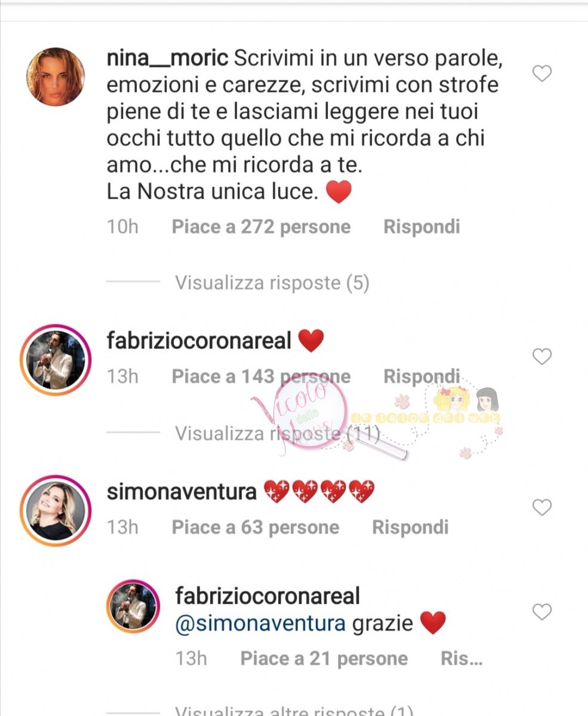
Task: View likes: Piace a 143 persone
Action: tap(261, 376)
